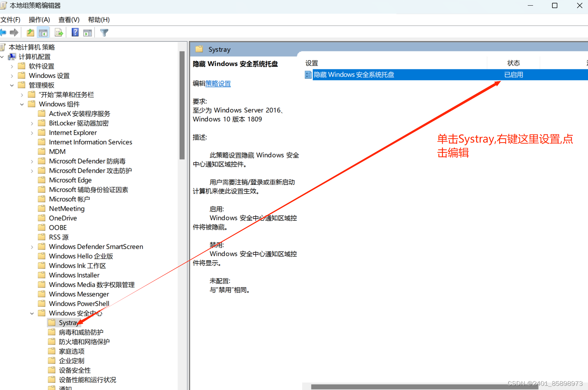Select ActiveX 安装程序服务 tree item

(x=80, y=113)
